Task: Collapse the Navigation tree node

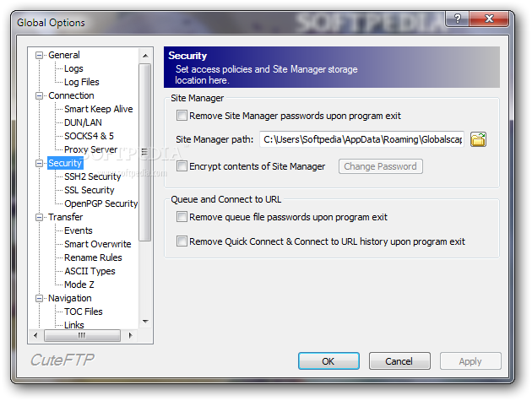Action: [x=40, y=298]
